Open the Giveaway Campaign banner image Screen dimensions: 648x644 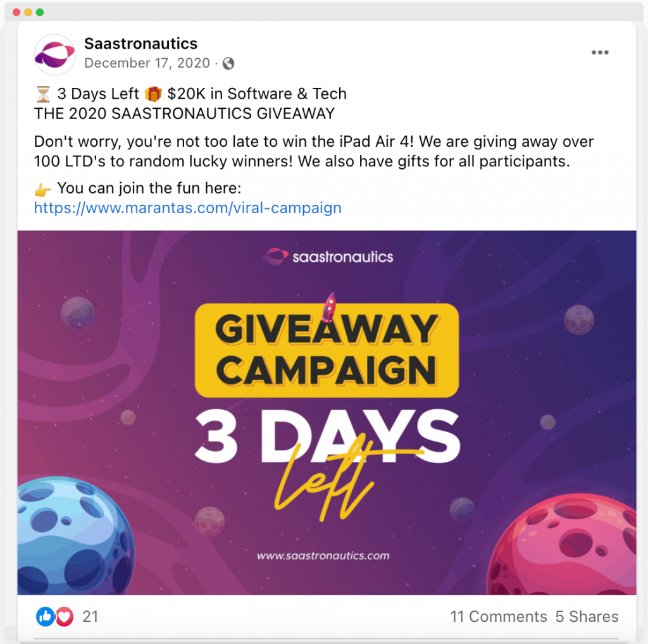pyautogui.click(x=327, y=412)
